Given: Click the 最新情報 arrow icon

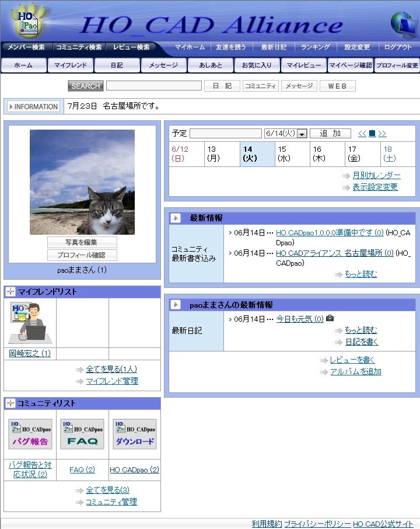Looking at the screenshot, I should pyautogui.click(x=175, y=218).
